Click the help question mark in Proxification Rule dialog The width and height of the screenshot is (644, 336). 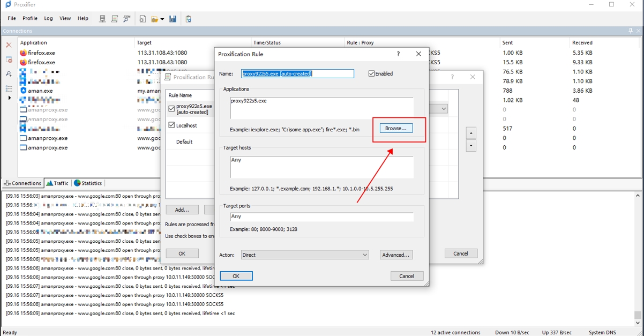(398, 54)
